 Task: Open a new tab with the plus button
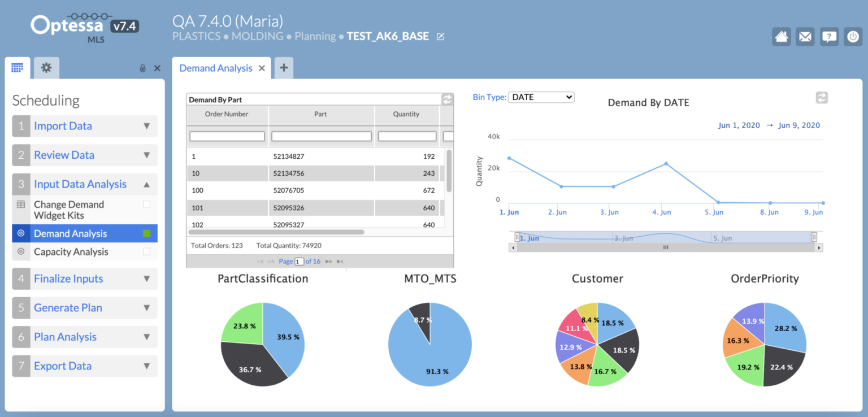click(283, 68)
